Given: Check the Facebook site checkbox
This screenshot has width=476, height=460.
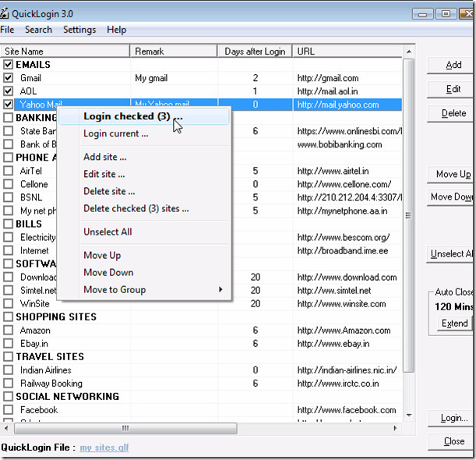Looking at the screenshot, I should click(9, 410).
